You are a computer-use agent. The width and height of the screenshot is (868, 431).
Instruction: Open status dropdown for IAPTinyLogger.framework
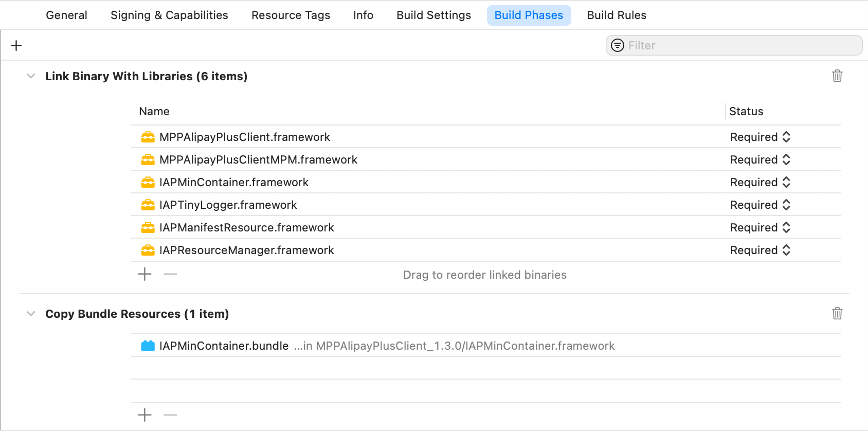click(760, 205)
